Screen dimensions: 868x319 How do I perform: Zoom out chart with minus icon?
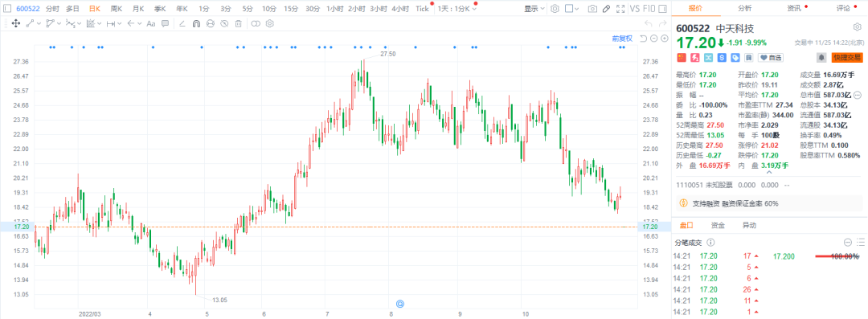[x=653, y=39]
